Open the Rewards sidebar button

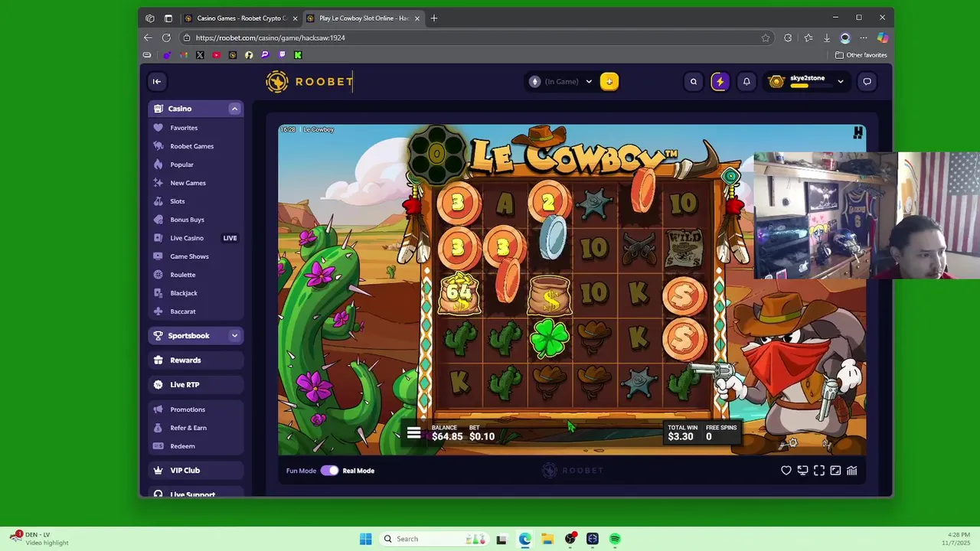tap(196, 360)
